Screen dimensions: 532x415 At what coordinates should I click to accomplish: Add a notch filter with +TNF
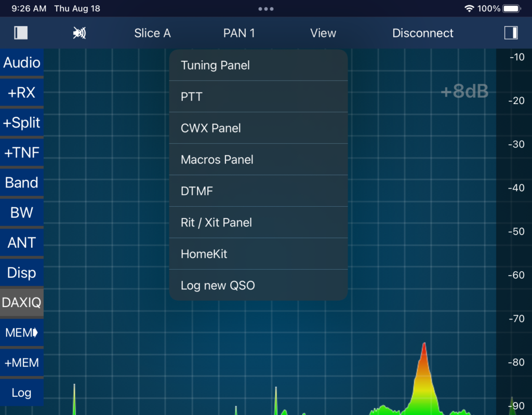point(22,152)
